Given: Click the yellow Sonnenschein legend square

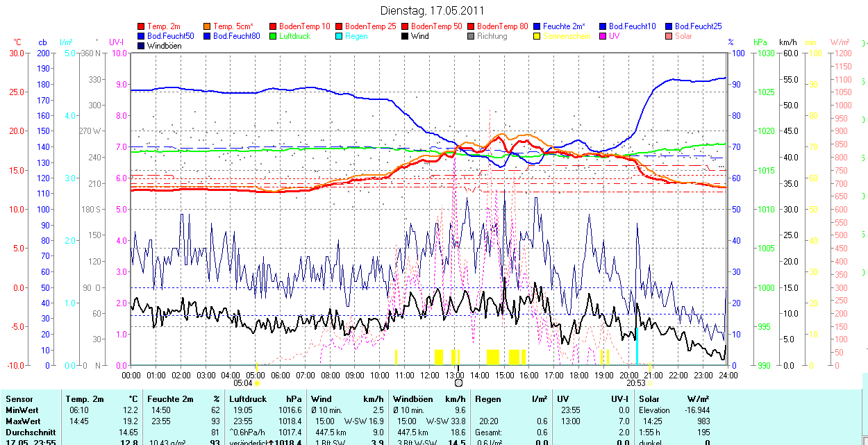Looking at the screenshot, I should 537,36.
